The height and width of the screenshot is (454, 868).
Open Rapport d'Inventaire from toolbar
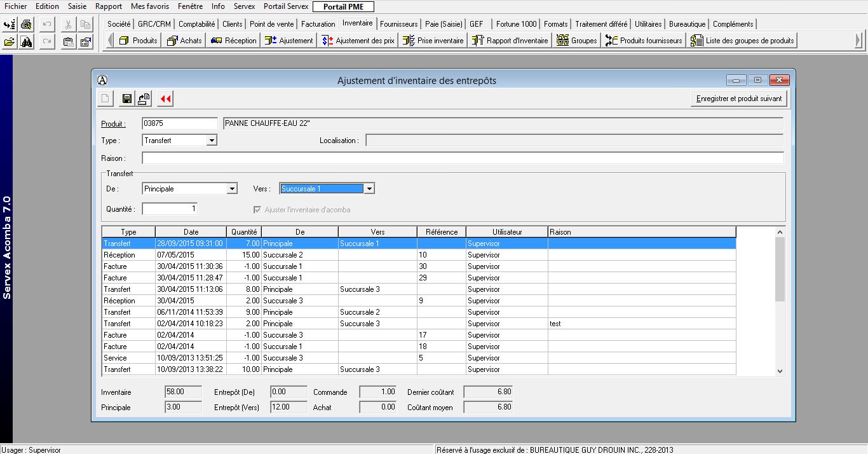510,41
